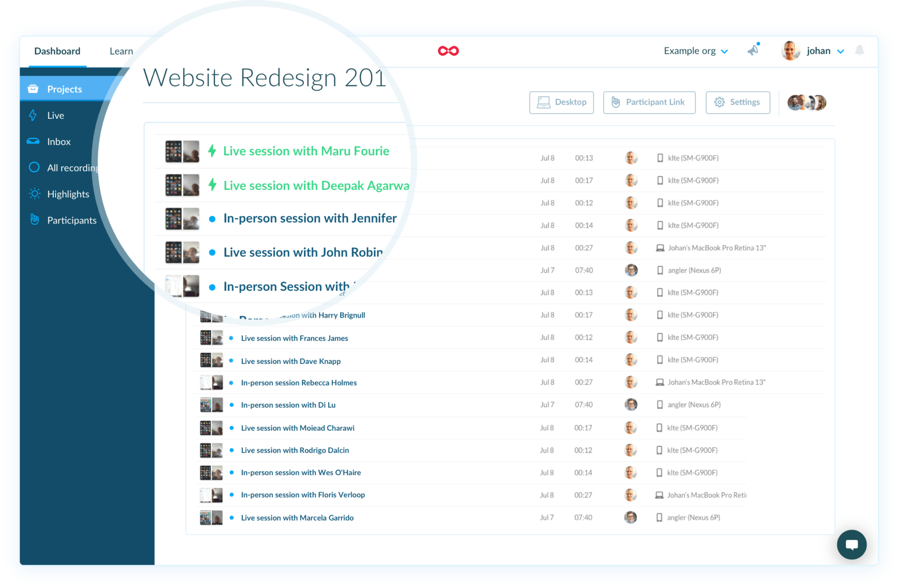Open Live session with Frances James

pyautogui.click(x=294, y=338)
